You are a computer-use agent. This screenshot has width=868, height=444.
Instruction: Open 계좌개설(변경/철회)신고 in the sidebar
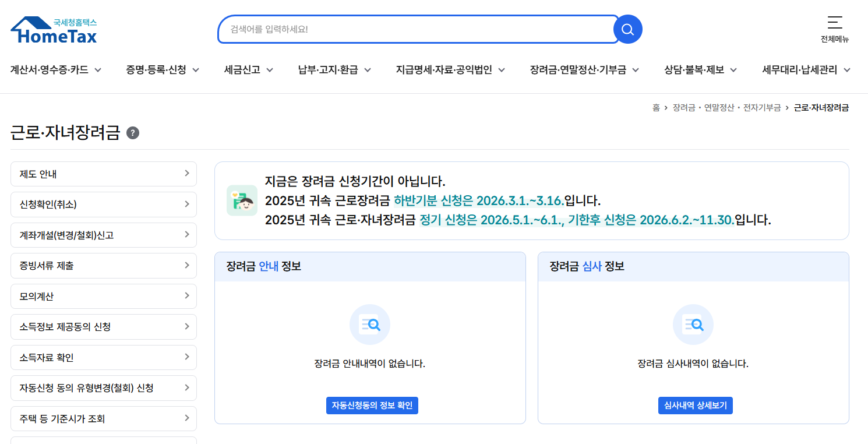click(104, 235)
